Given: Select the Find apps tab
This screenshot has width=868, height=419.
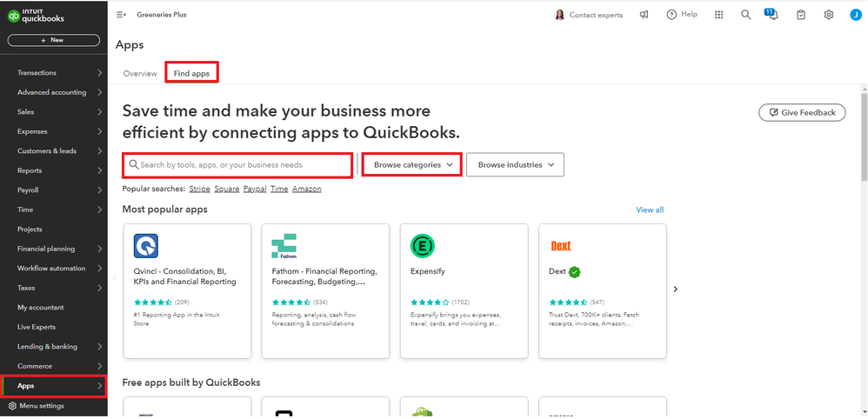Looking at the screenshot, I should 191,74.
